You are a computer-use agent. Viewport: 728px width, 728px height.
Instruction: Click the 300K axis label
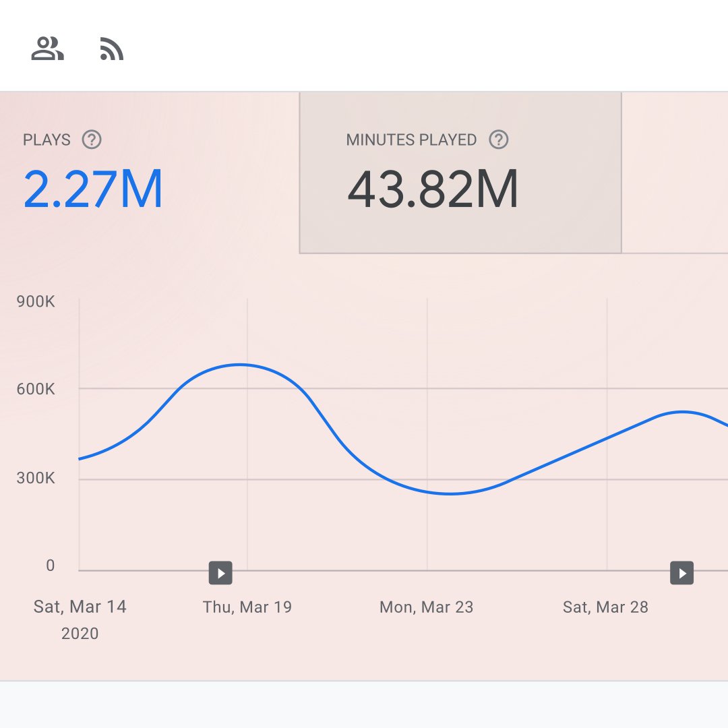(36, 478)
